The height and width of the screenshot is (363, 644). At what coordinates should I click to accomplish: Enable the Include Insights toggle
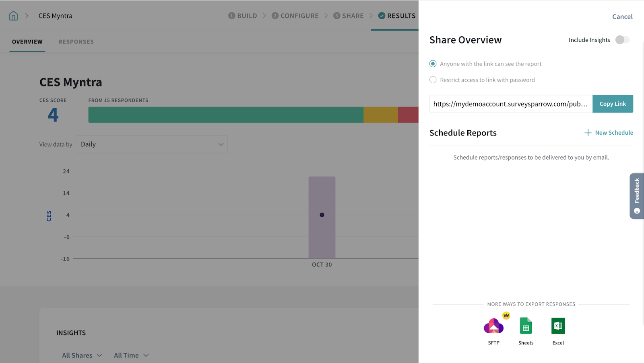tap(622, 40)
